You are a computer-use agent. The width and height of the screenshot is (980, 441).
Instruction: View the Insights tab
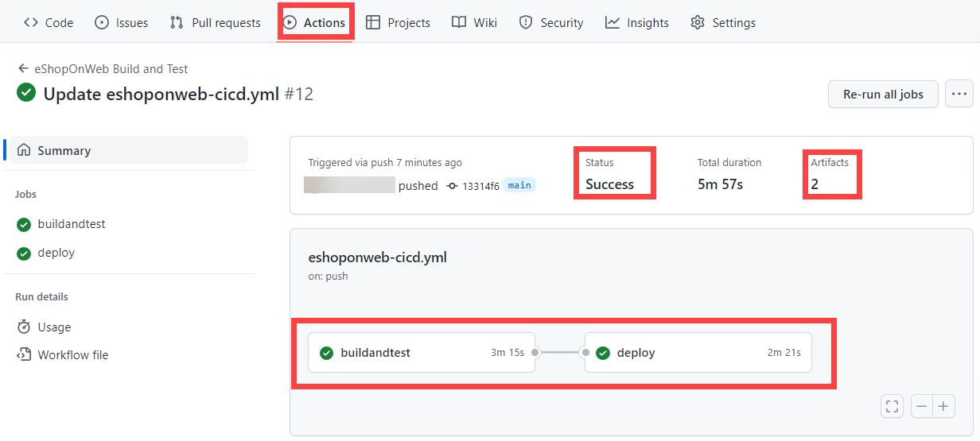(637, 22)
